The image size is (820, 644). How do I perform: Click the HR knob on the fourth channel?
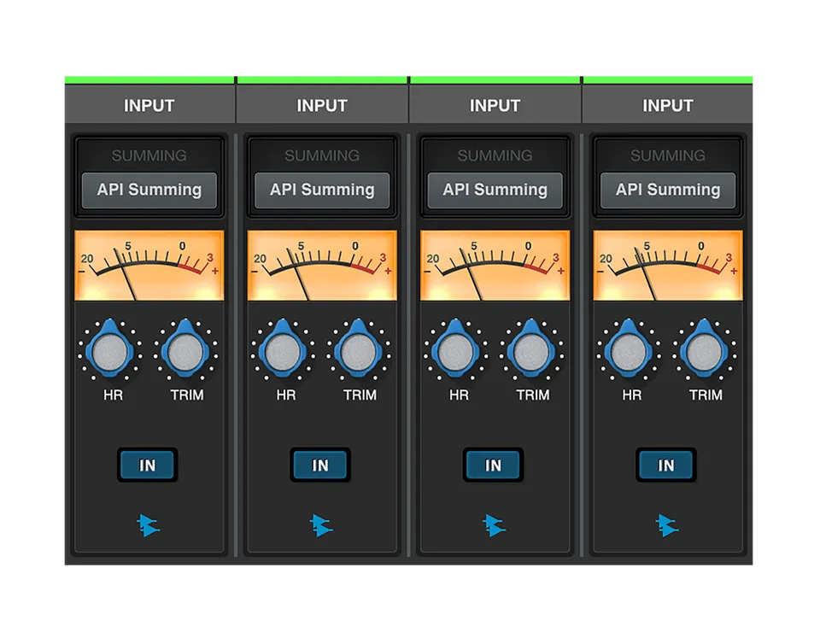pyautogui.click(x=630, y=349)
